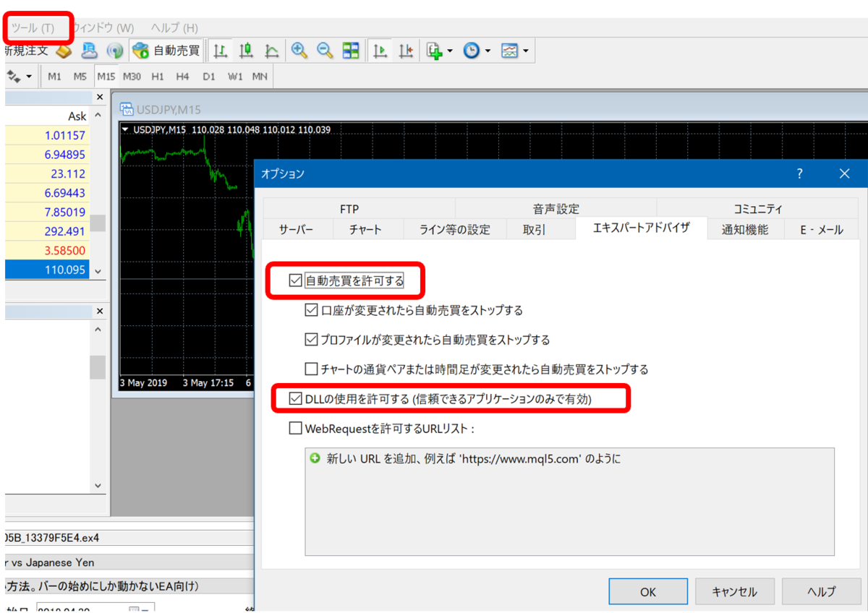Image resolution: width=868 pixels, height=613 pixels.
Task: Expand the templates dropdown arrow
Action: click(x=526, y=51)
